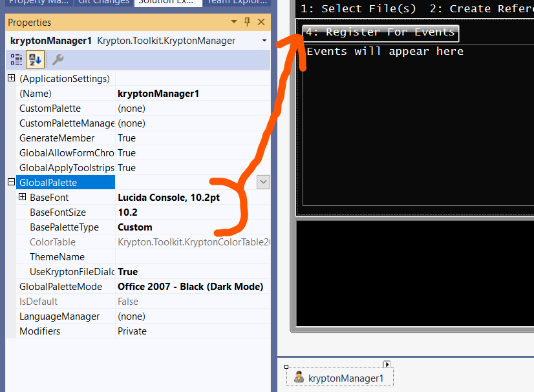Click the BaseFontSize value field
Screen dimensions: 534x392
tap(162, 212)
